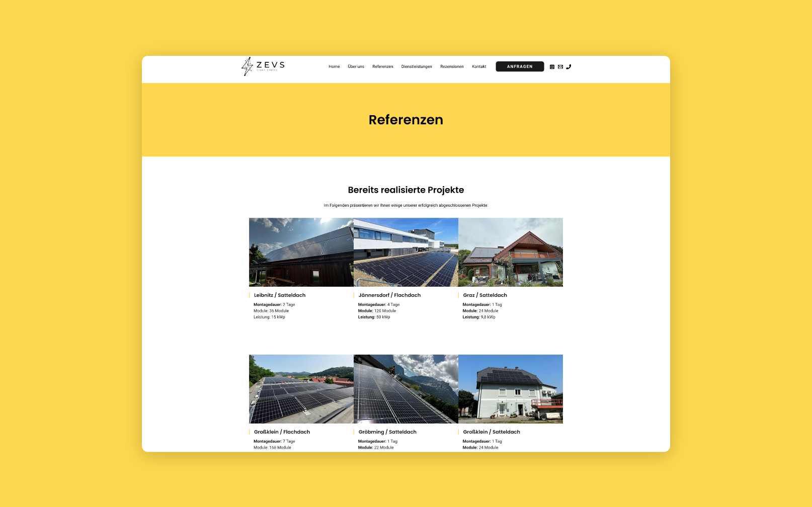Screen dimensions: 812x507
Task: Select the phone icon in the header
Action: point(569,66)
